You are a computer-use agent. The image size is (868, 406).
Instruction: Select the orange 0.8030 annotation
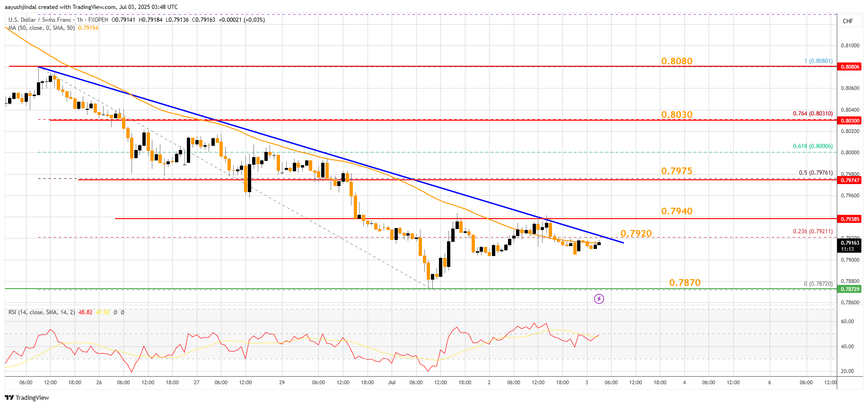pos(677,115)
